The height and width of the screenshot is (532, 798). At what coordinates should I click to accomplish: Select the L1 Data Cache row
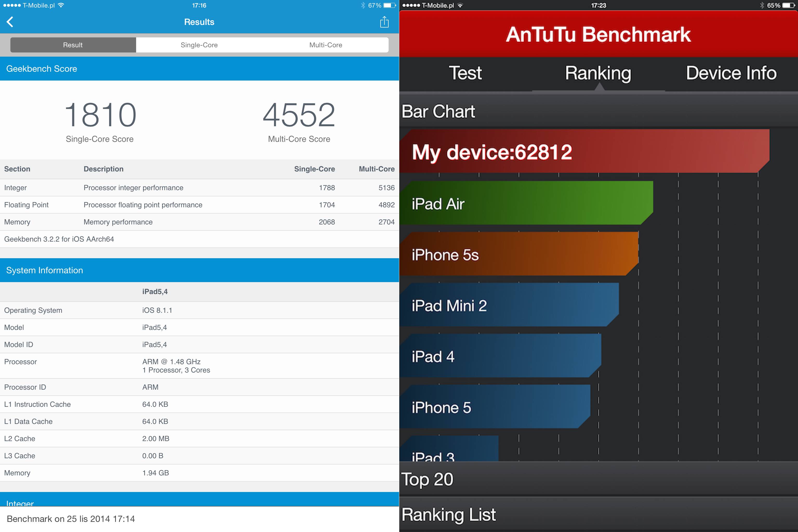tap(199, 421)
